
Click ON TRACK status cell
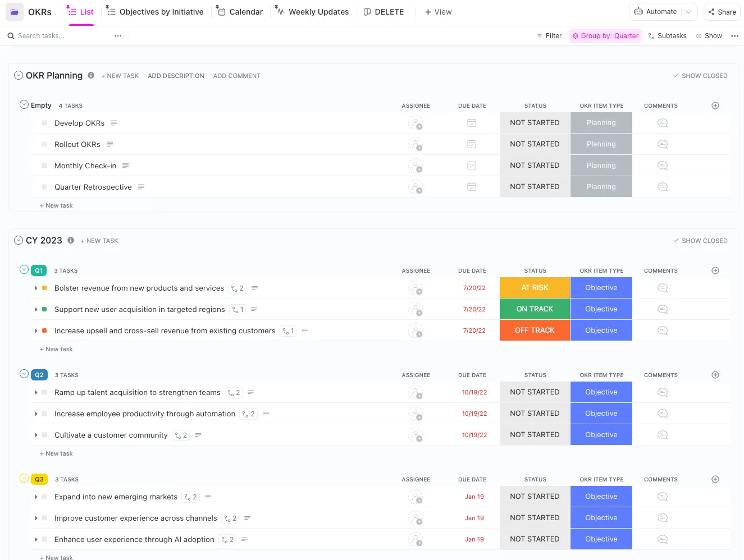tap(535, 309)
